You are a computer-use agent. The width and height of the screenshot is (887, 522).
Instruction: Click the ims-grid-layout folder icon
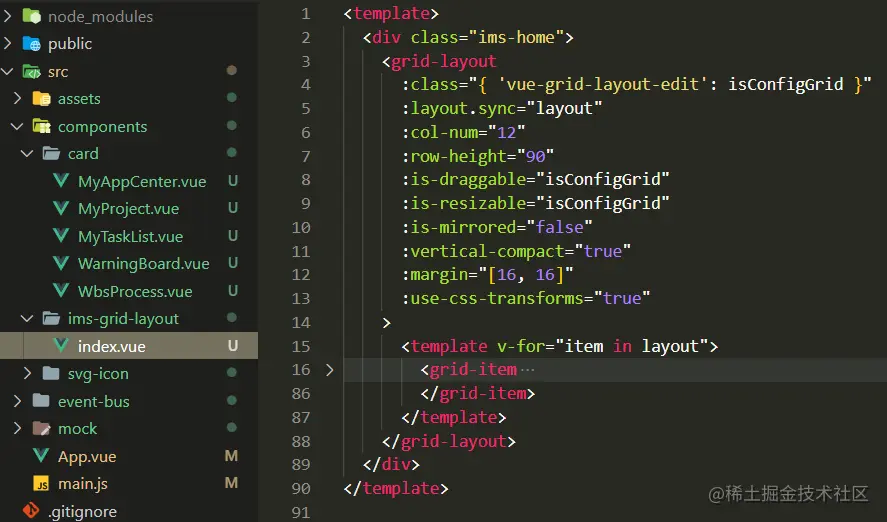click(51, 318)
